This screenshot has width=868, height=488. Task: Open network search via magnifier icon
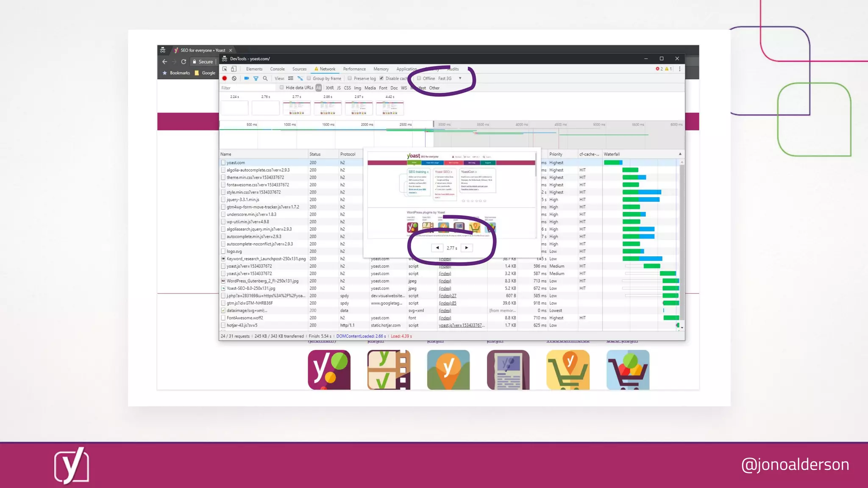[x=265, y=78]
